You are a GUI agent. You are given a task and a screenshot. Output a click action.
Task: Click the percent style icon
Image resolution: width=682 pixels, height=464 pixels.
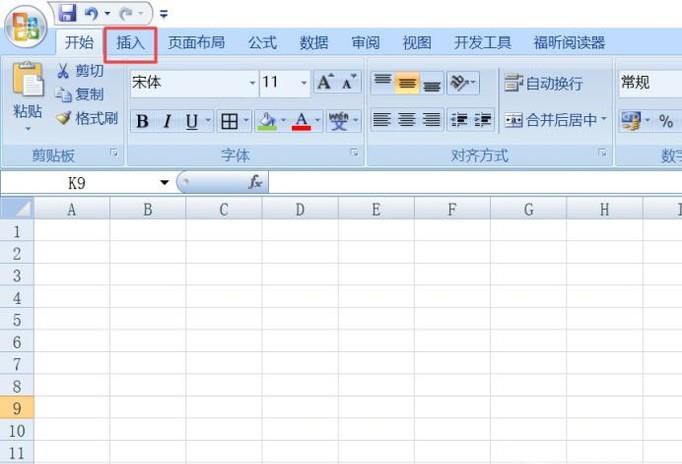pos(666,121)
